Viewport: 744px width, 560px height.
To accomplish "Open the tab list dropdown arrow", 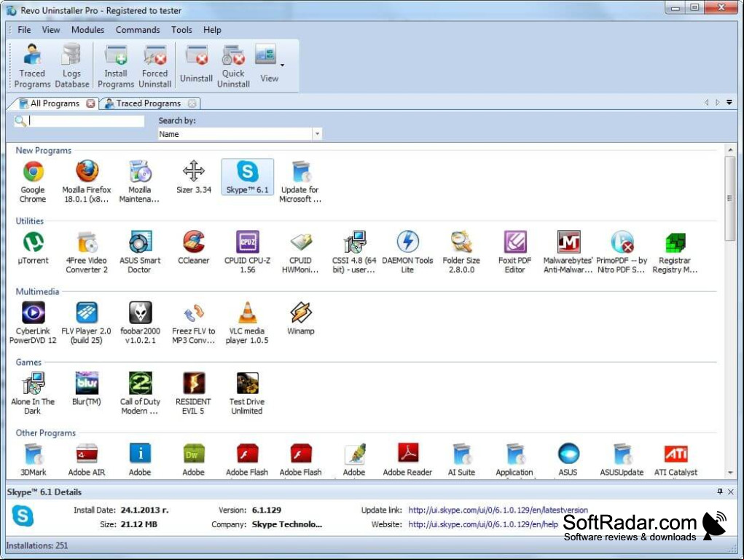I will [729, 103].
